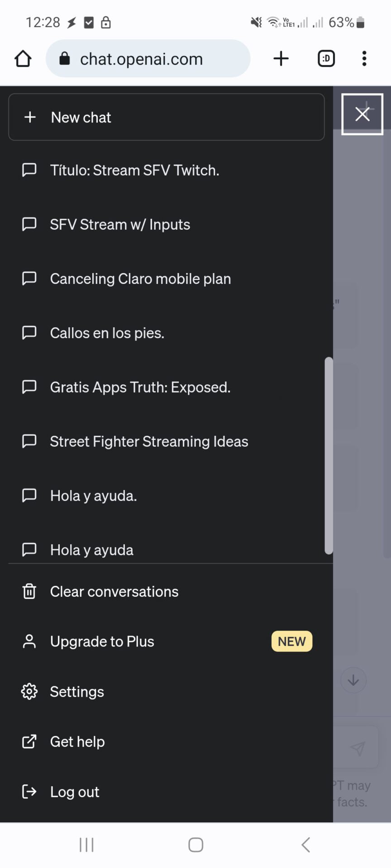Tap the browser home icon
This screenshot has height=868, width=391.
[23, 59]
